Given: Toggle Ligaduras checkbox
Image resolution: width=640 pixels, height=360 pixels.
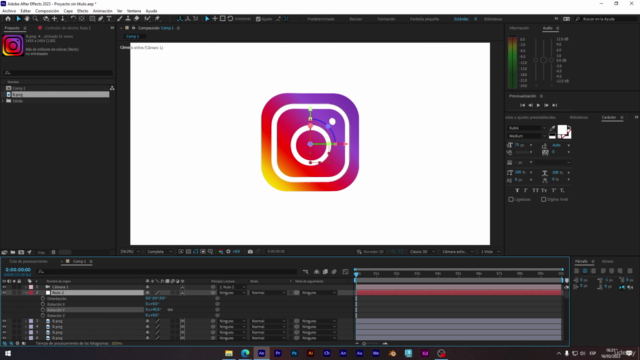Looking at the screenshot, I should click(x=511, y=200).
